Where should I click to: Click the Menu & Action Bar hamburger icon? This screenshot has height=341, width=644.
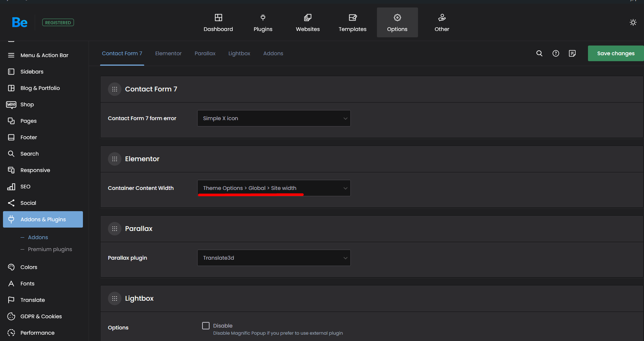coord(11,55)
